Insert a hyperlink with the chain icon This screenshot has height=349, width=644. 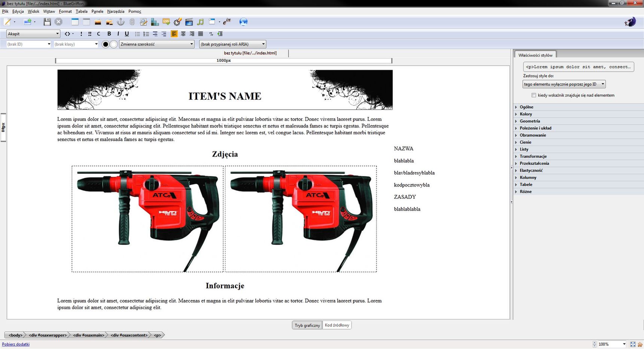coord(132,22)
